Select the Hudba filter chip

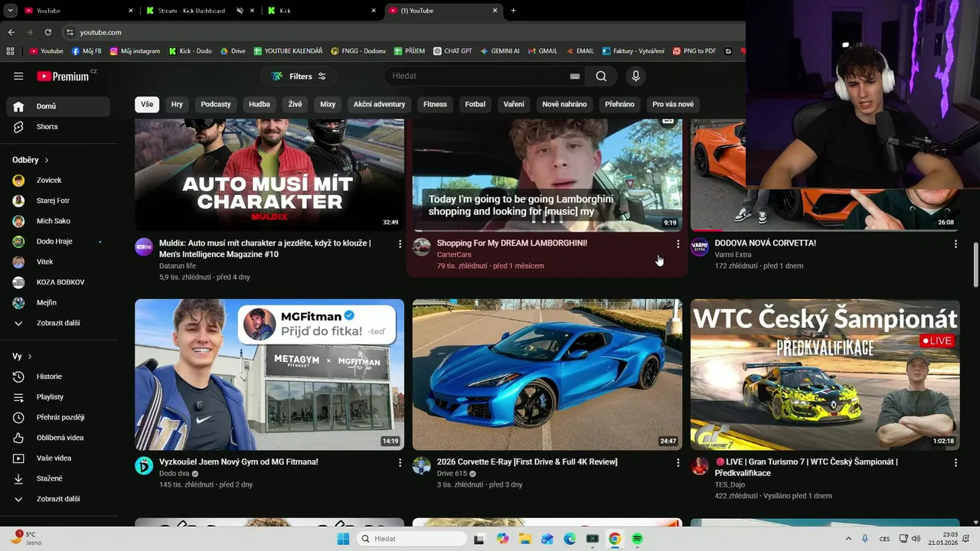pyautogui.click(x=260, y=104)
